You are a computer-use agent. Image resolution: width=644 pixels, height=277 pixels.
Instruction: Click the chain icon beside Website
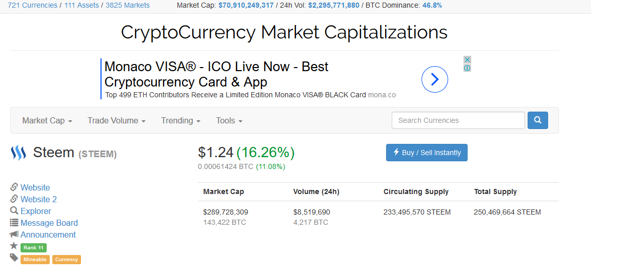[14, 187]
